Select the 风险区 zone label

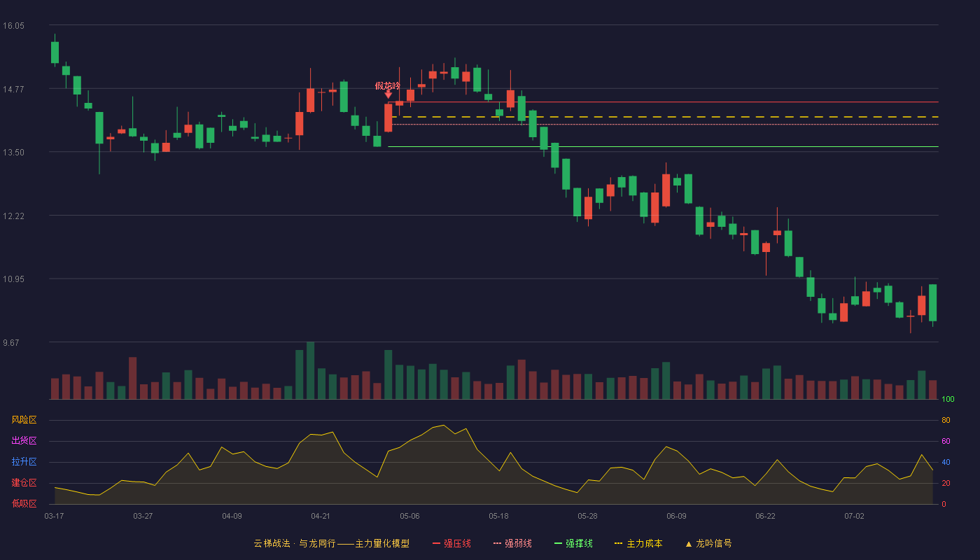pos(24,420)
